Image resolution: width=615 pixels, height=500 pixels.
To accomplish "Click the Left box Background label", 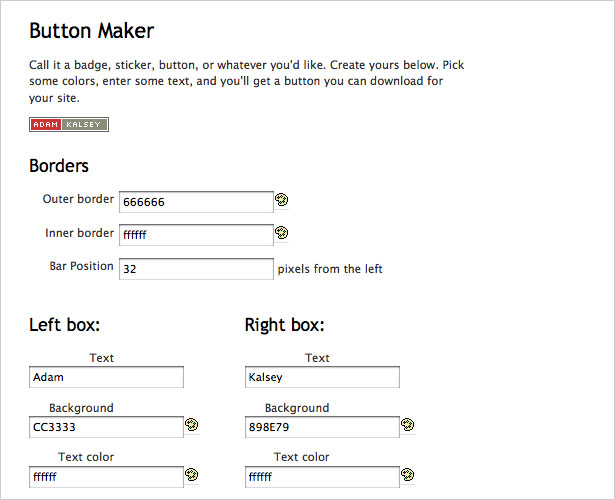I will click(x=81, y=408).
